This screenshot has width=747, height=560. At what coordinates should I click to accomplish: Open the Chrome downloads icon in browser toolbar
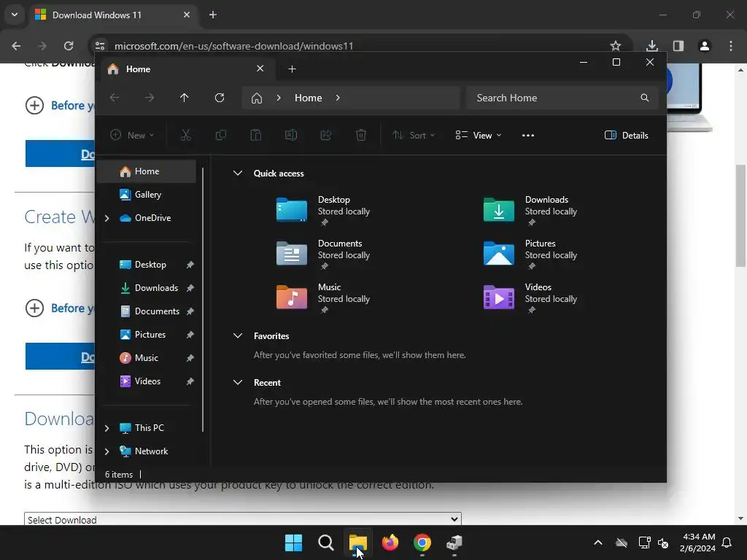point(652,46)
